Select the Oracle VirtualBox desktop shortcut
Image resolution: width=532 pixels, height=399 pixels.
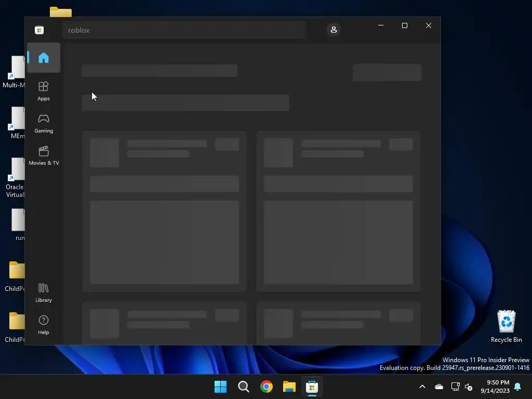click(x=15, y=178)
